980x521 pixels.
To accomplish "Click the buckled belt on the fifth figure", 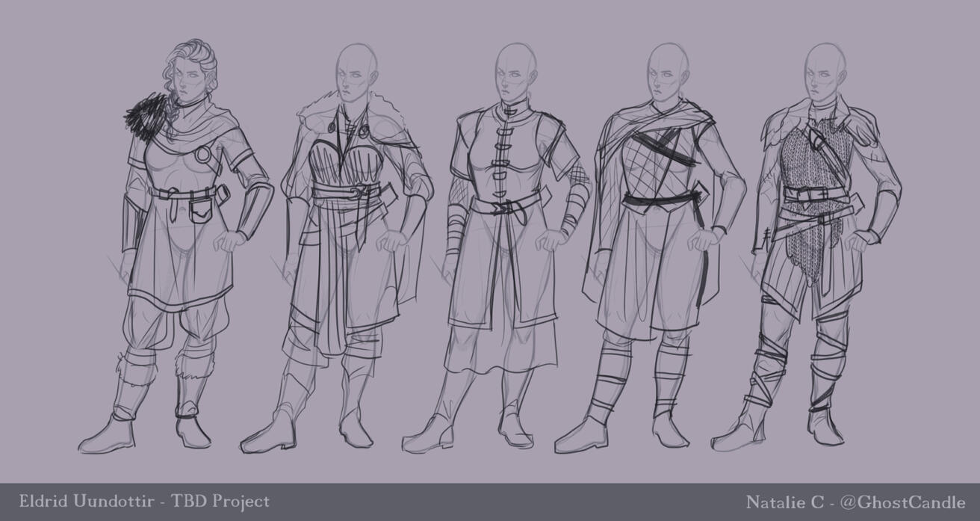I will coord(813,196).
